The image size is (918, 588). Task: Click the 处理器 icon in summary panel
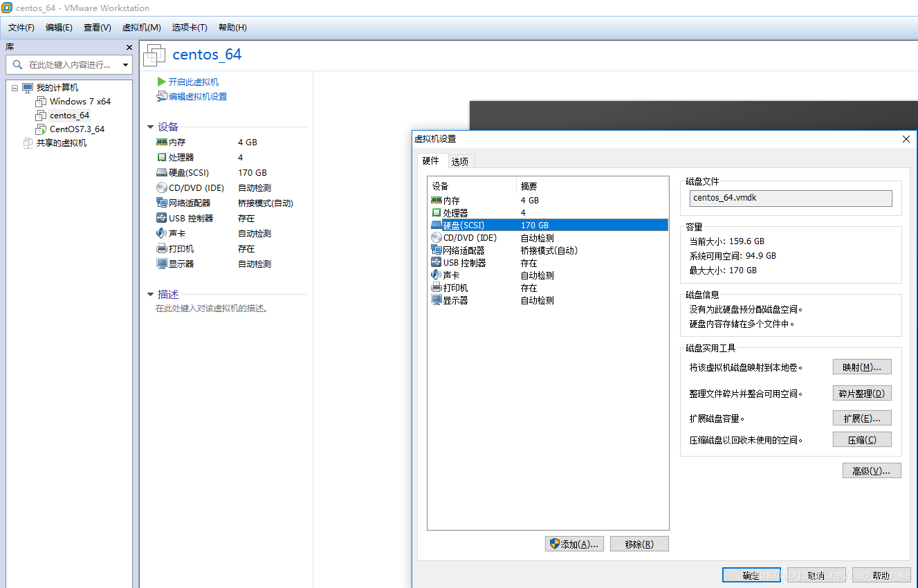tap(162, 157)
